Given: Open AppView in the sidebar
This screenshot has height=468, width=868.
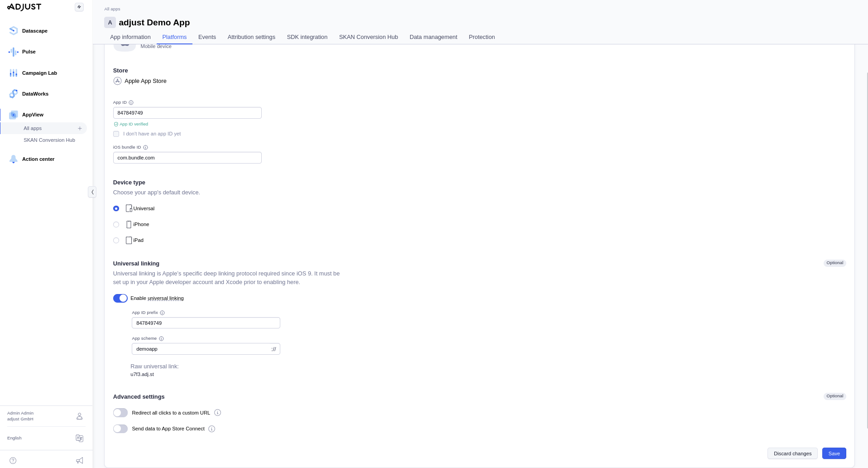Looking at the screenshot, I should 33,115.
